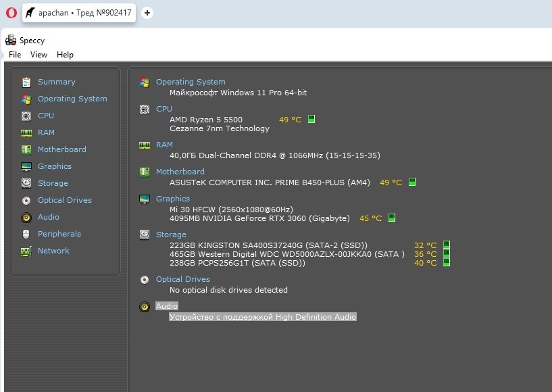Select the Audio speaker icon in sidebar

[x=26, y=217]
